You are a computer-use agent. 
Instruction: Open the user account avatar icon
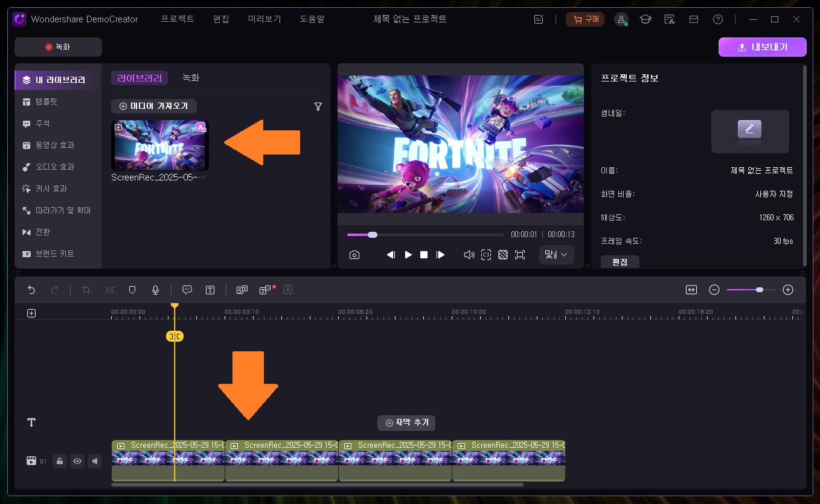pos(621,19)
